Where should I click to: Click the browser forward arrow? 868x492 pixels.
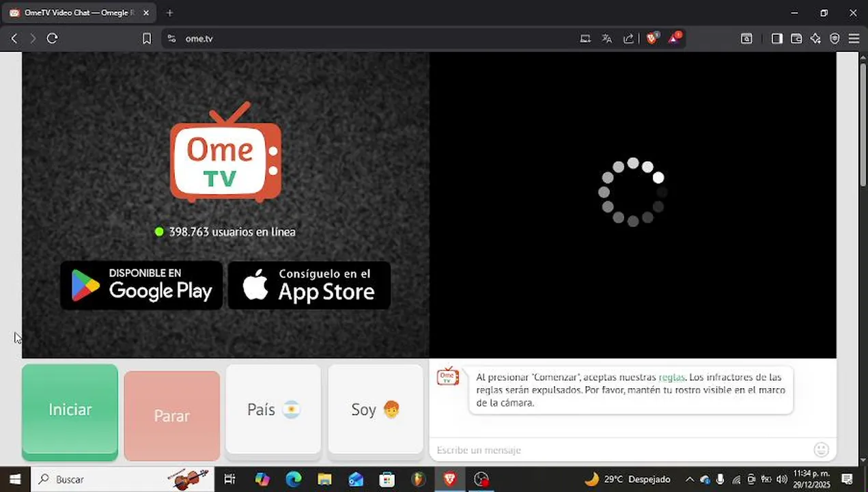[x=33, y=39]
